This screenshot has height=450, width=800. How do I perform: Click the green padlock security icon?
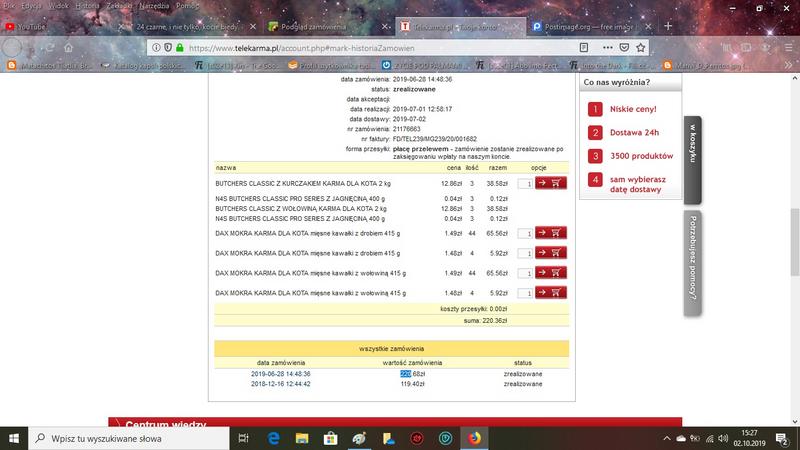pos(180,47)
